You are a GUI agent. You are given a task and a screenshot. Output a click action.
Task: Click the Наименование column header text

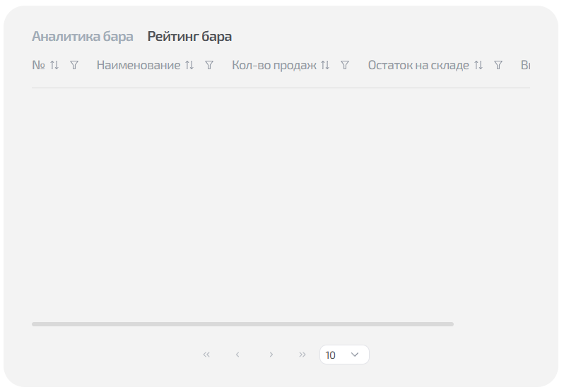[139, 65]
